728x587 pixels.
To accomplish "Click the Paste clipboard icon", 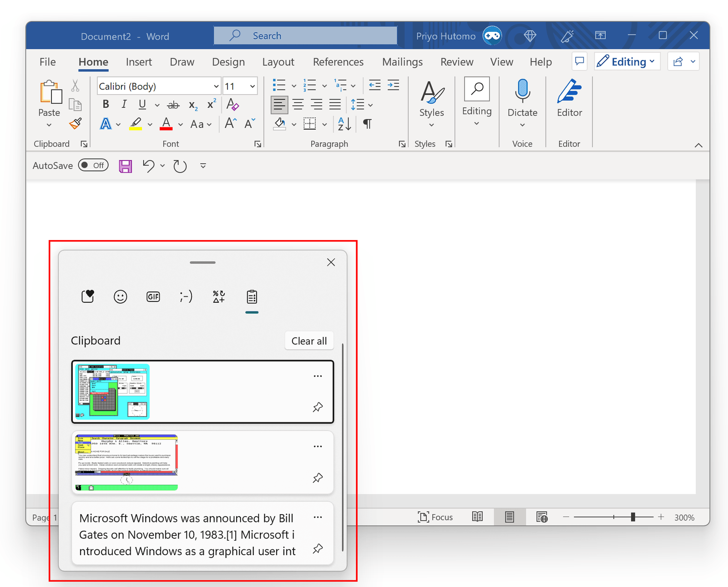I will 51,92.
